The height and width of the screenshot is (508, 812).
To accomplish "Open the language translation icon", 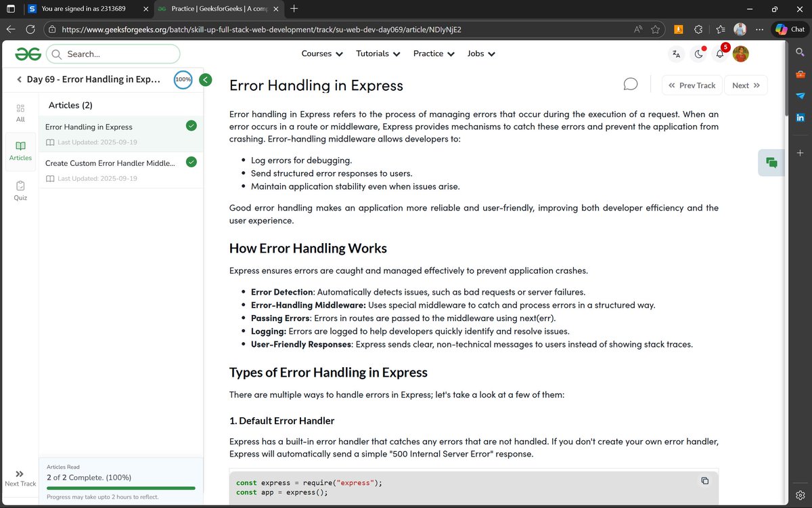I will pyautogui.click(x=676, y=54).
